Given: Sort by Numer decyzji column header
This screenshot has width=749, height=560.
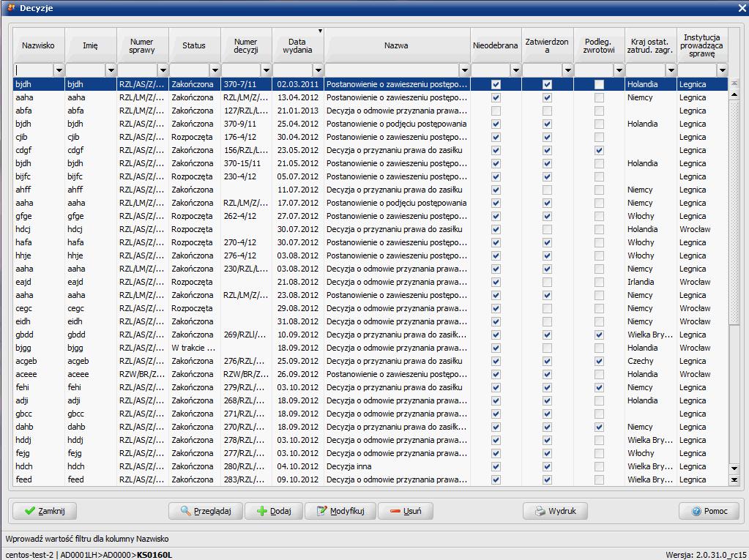Looking at the screenshot, I should (246, 45).
